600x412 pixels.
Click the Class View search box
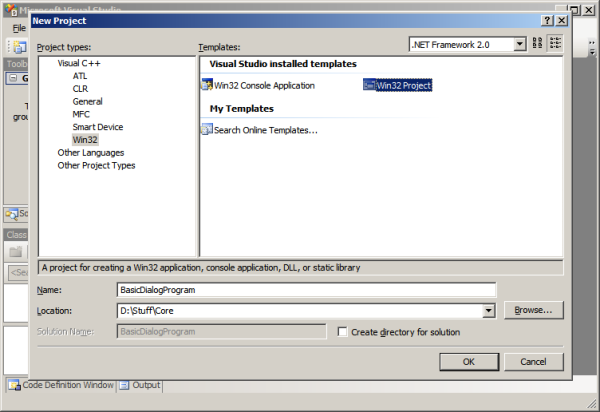click(18, 272)
